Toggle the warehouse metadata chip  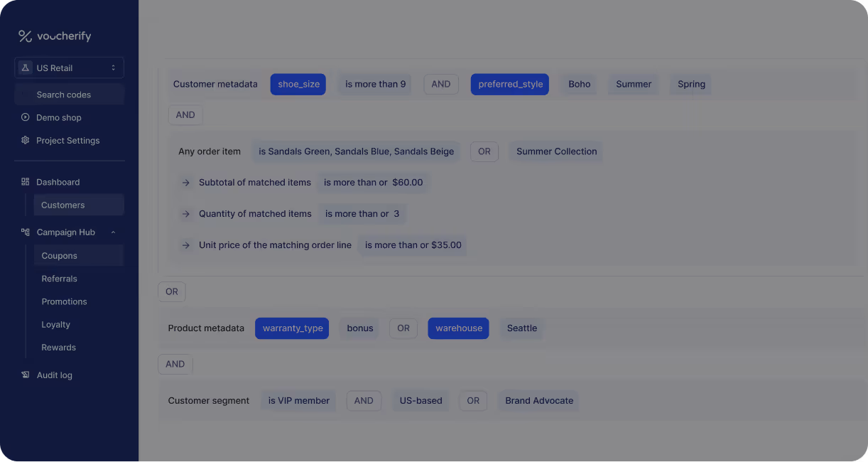[x=458, y=328]
